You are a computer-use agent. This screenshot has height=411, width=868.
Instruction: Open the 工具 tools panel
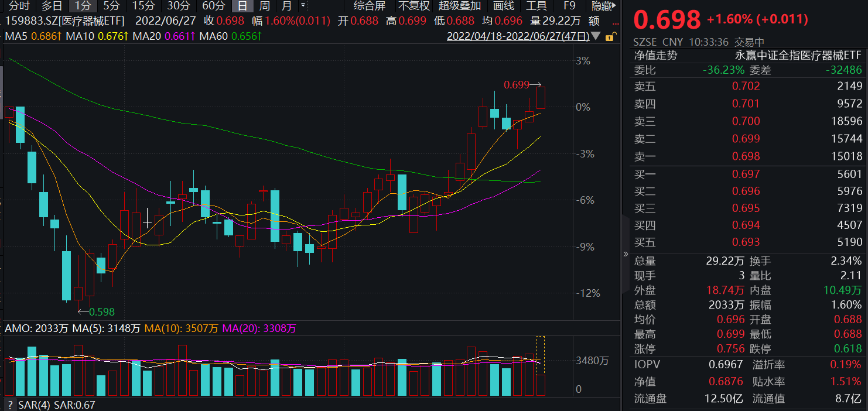click(x=536, y=7)
